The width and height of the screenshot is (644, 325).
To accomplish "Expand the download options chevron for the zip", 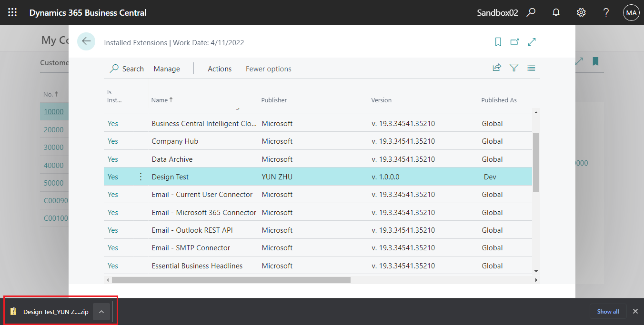I will 101,311.
